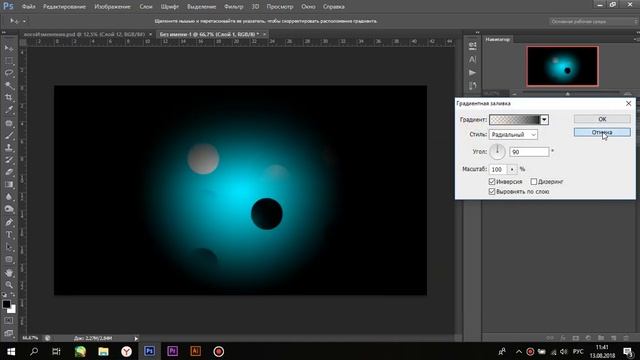The image size is (640, 360).
Task: Open the Character panel icon
Action: (x=472, y=60)
